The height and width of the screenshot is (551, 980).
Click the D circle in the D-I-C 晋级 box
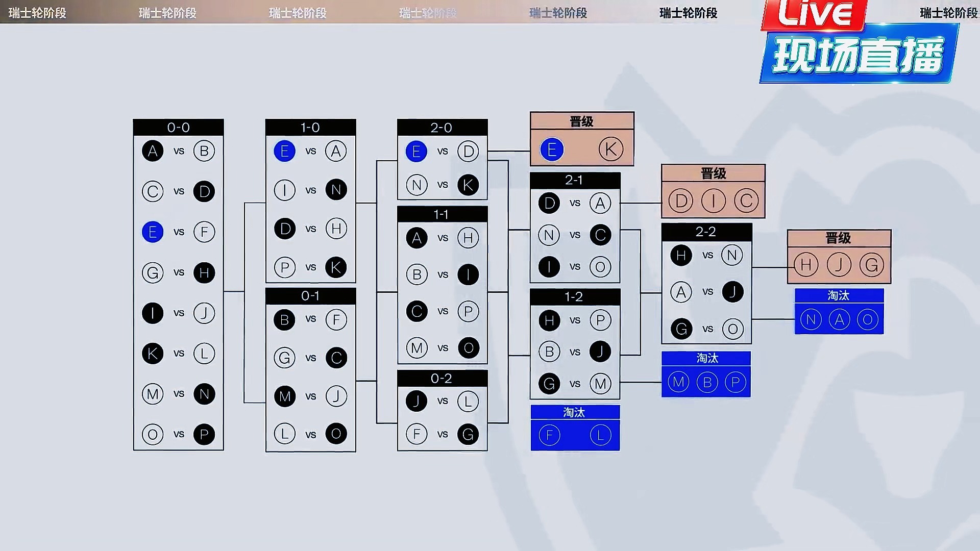click(681, 201)
